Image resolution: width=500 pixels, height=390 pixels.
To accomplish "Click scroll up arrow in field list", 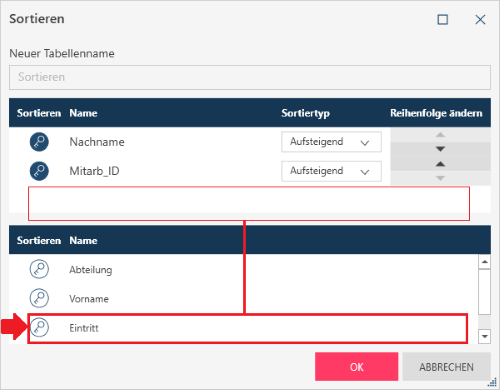I will [x=484, y=262].
